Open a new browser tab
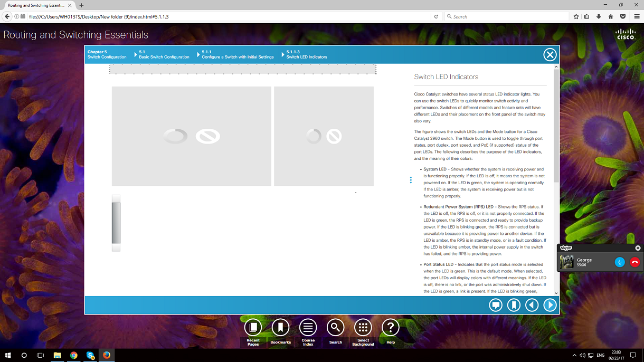This screenshot has height=362, width=644. pos(81,5)
